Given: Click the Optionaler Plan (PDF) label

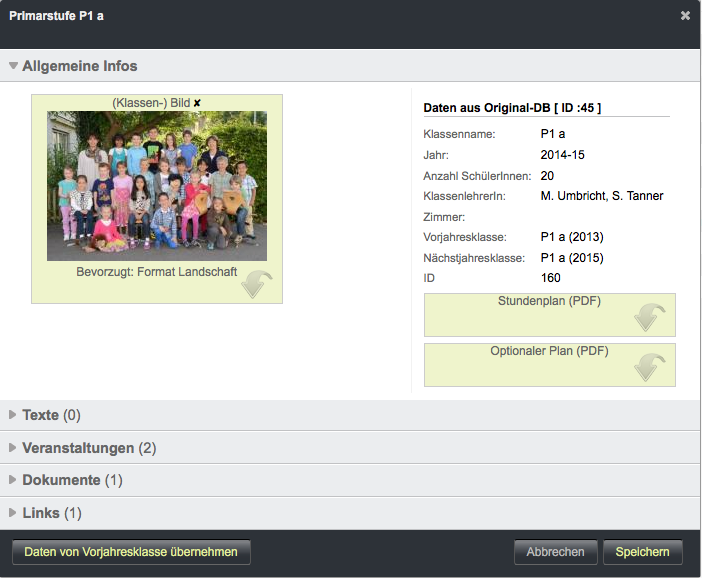Looking at the screenshot, I should [x=549, y=351].
